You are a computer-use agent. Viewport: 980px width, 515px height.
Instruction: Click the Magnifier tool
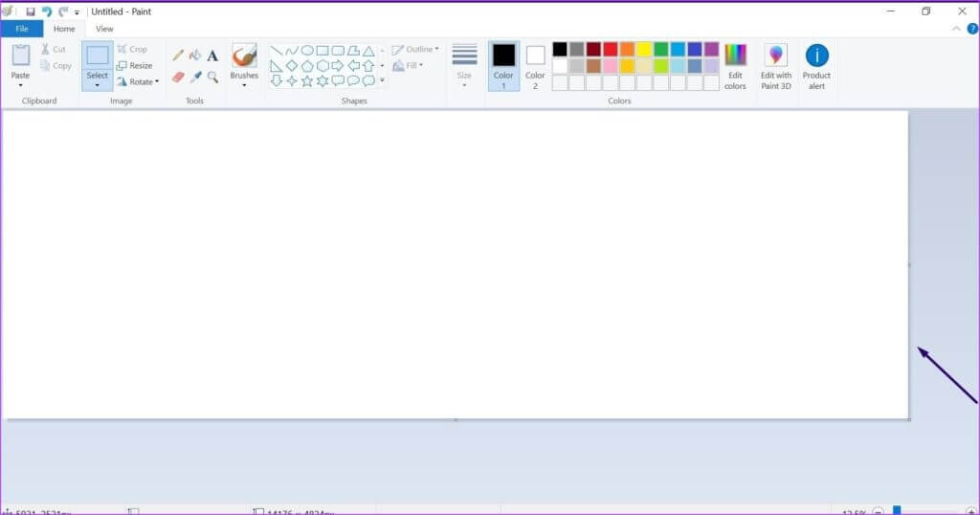coord(212,77)
